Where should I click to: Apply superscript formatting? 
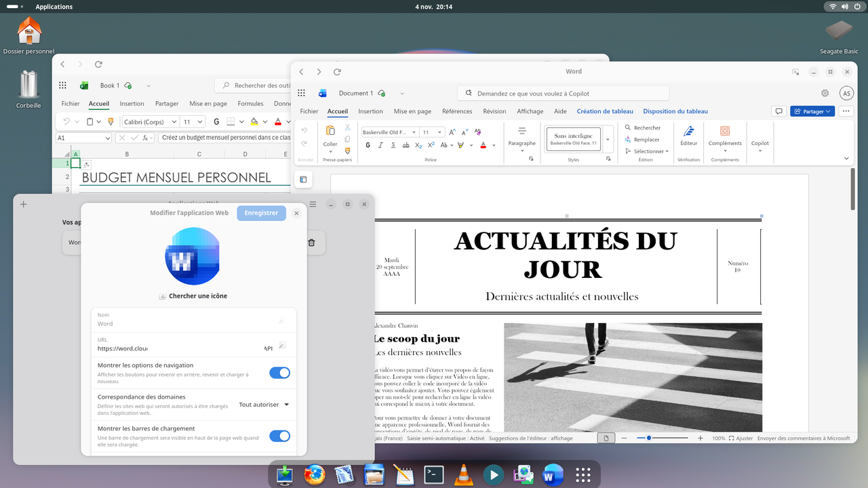click(x=431, y=145)
